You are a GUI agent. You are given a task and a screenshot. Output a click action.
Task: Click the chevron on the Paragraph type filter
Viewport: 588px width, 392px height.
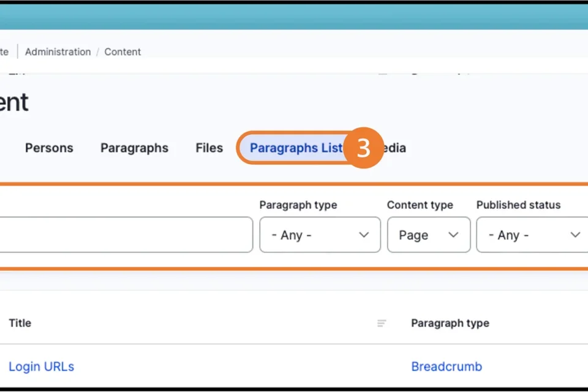pyautogui.click(x=364, y=235)
